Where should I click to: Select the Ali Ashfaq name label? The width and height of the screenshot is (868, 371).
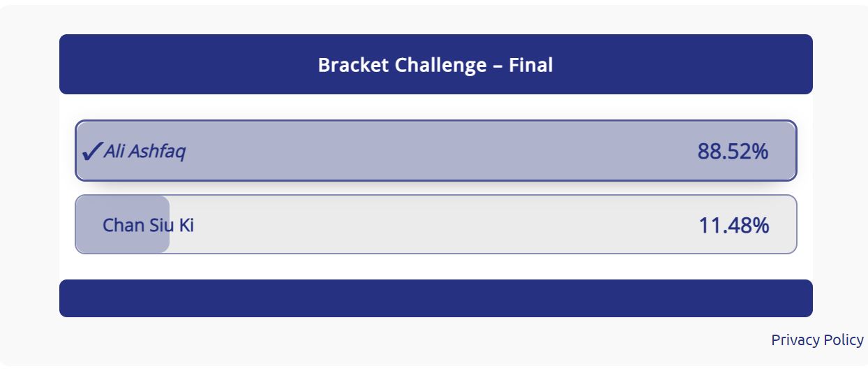click(144, 151)
